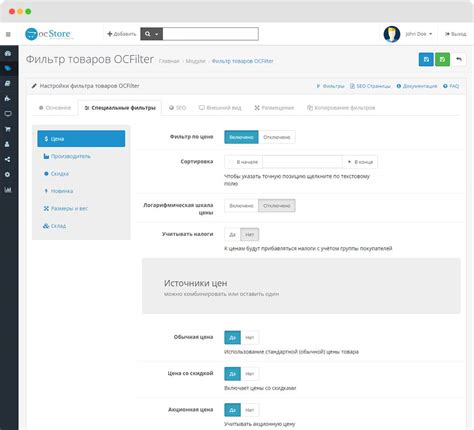The image size is (474, 430).
Task: Open the Документация link
Action: (x=417, y=86)
